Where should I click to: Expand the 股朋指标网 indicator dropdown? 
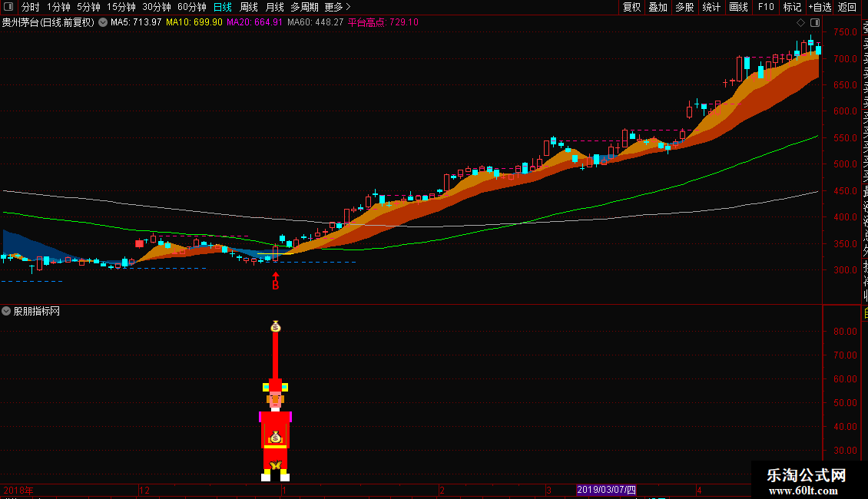pos(6,311)
